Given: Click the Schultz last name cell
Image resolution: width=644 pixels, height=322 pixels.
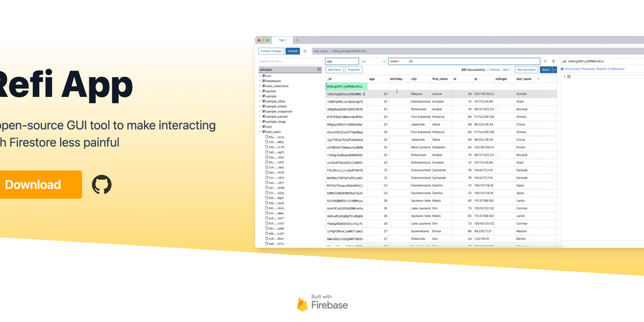Looking at the screenshot, I should pyautogui.click(x=525, y=94).
